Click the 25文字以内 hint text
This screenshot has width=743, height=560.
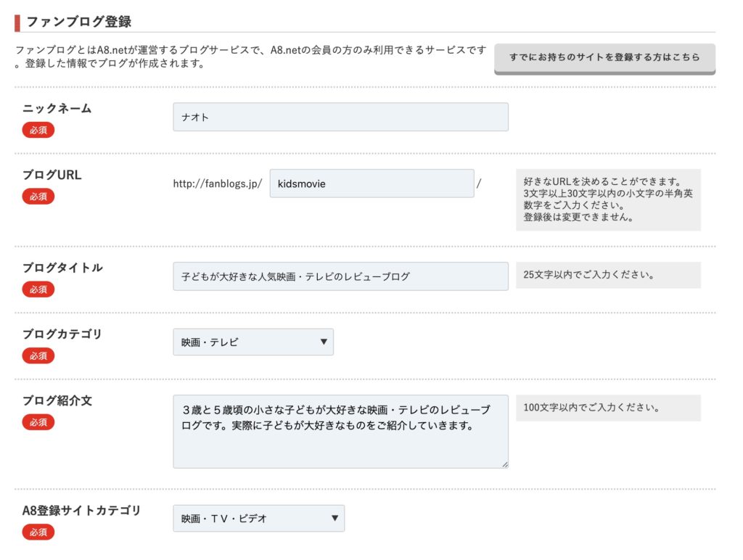tap(588, 275)
